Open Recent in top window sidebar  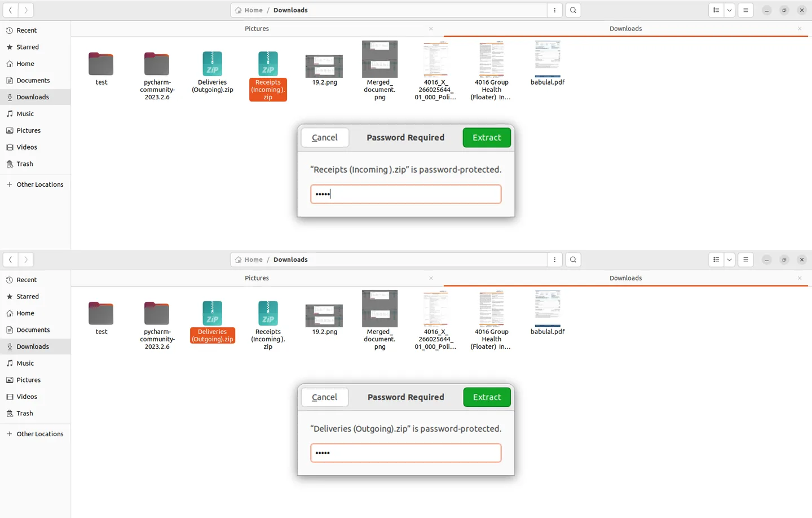tap(35, 30)
